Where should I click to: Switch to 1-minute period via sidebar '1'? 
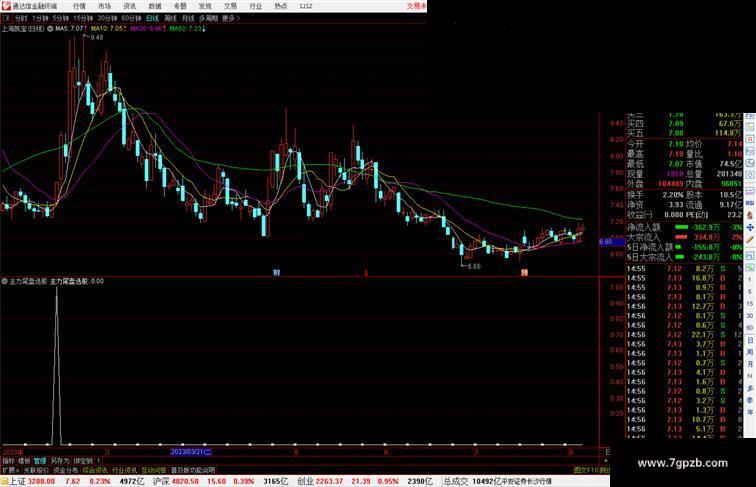point(750,280)
